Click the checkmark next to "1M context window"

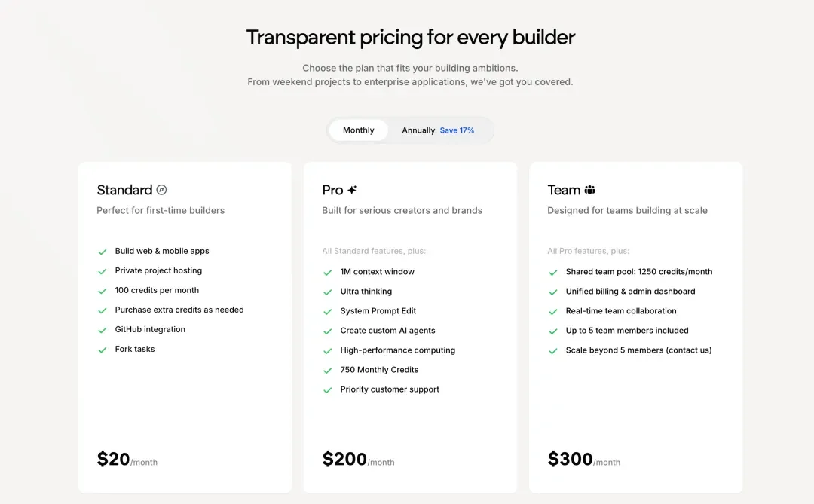(329, 271)
